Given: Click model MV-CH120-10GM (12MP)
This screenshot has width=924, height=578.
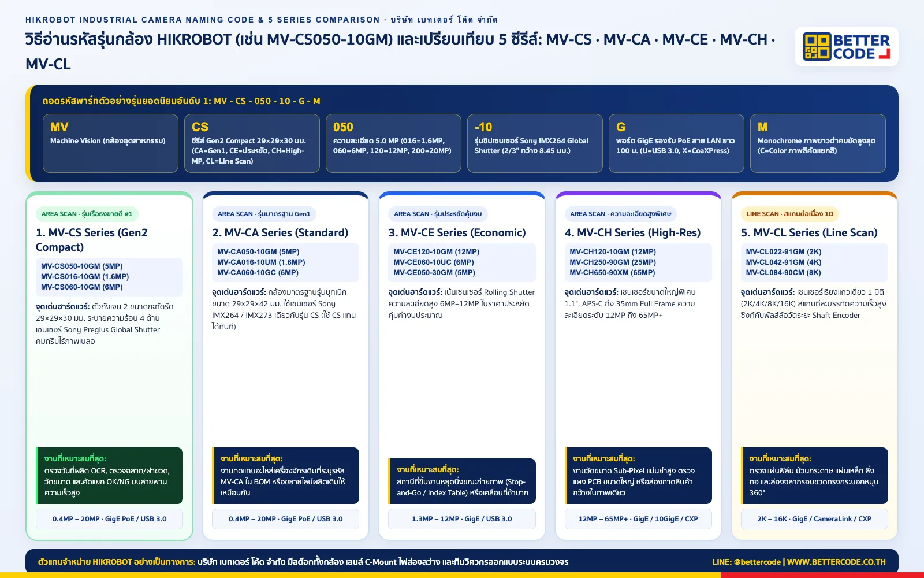Looking at the screenshot, I should [x=613, y=252].
